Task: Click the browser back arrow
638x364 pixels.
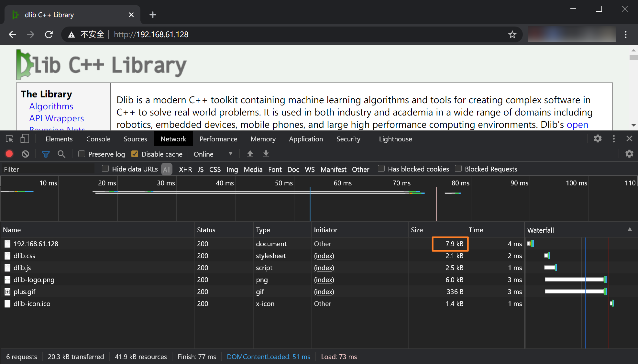Action: (x=12, y=35)
